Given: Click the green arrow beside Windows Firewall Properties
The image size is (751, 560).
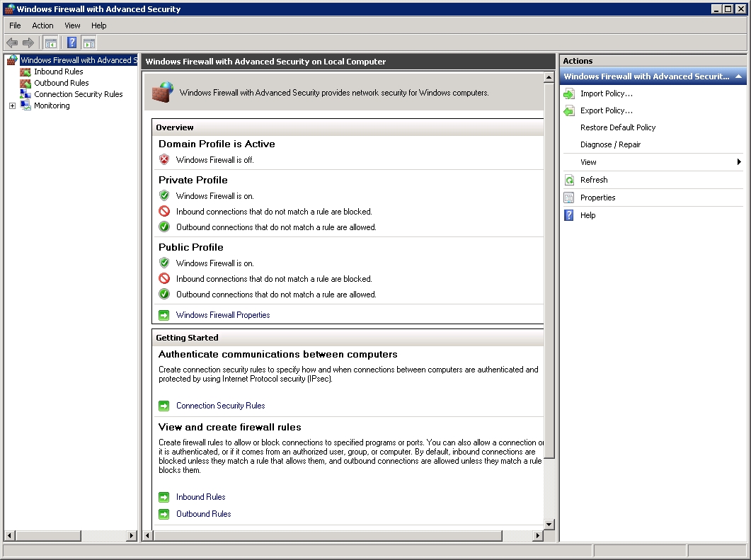Looking at the screenshot, I should pyautogui.click(x=164, y=315).
